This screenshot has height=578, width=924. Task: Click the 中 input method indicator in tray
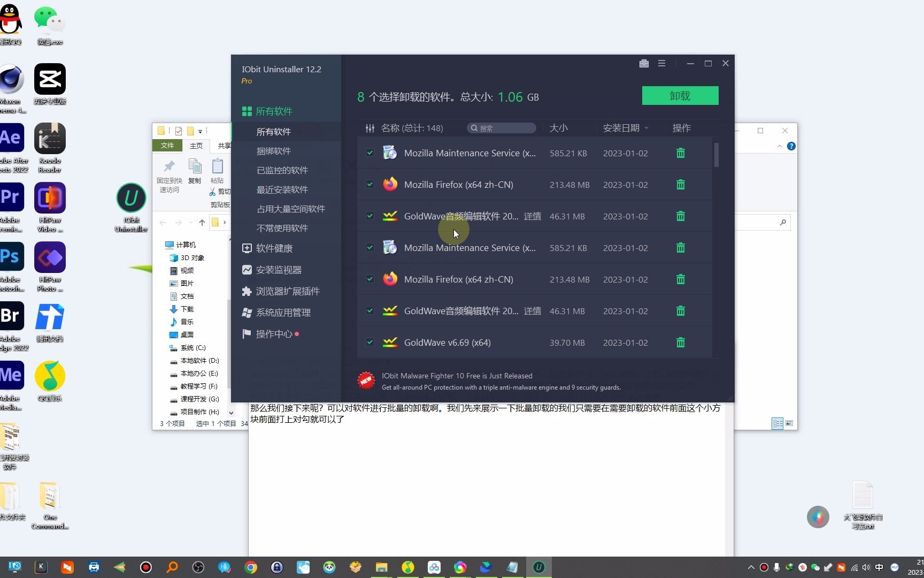pyautogui.click(x=879, y=567)
